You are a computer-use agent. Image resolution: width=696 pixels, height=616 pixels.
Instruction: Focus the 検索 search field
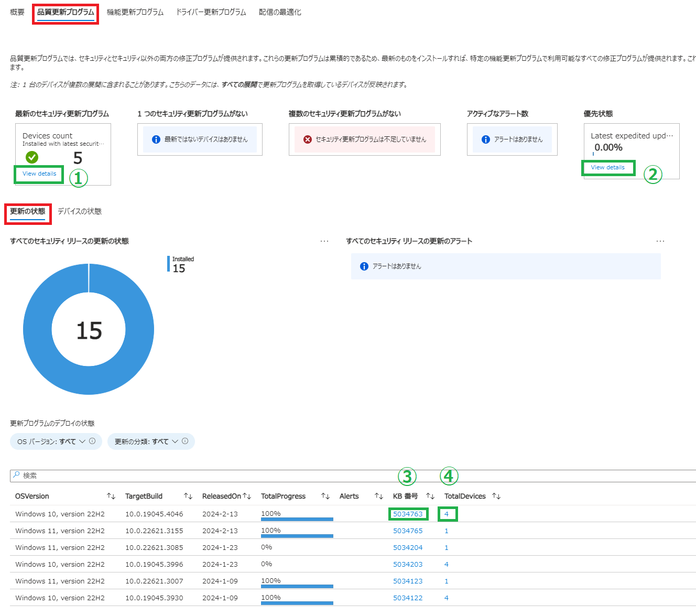coord(353,475)
